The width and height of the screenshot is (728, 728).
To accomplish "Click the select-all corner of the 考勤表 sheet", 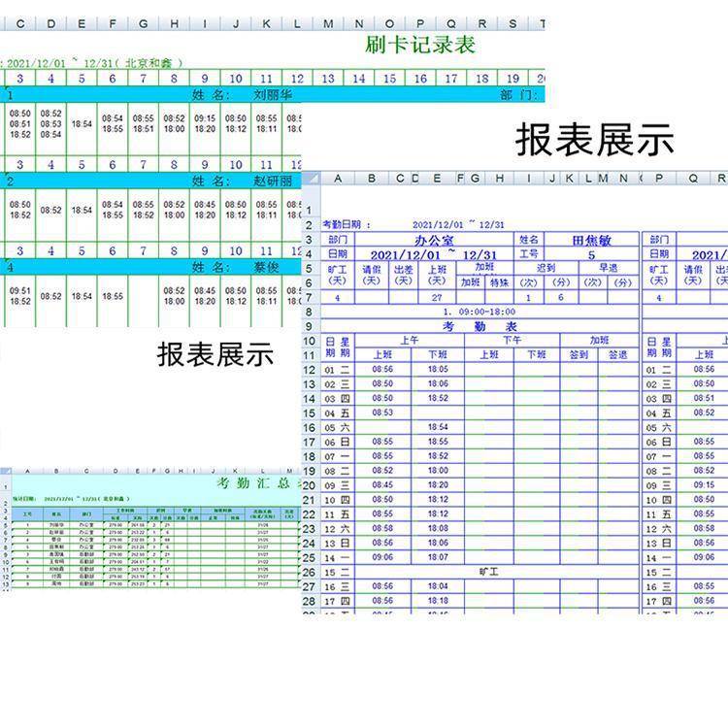I will 311,179.
